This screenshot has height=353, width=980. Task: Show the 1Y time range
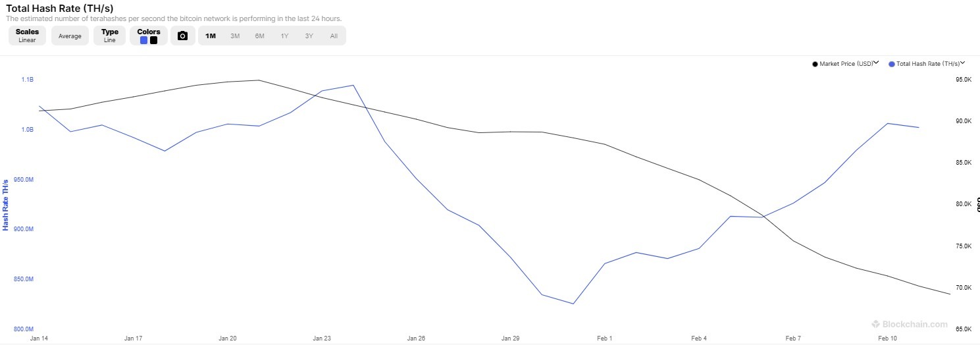coord(284,36)
